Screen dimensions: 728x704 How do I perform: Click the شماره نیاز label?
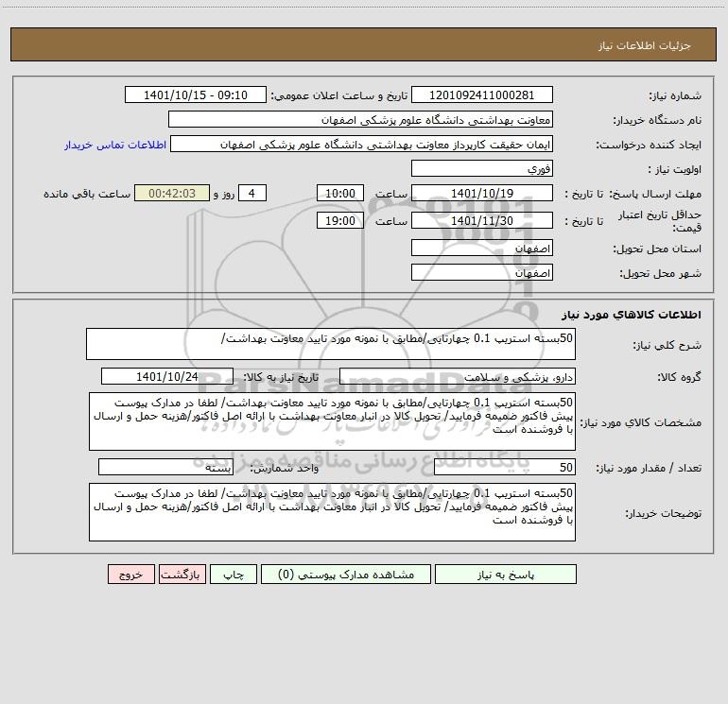[x=675, y=96]
